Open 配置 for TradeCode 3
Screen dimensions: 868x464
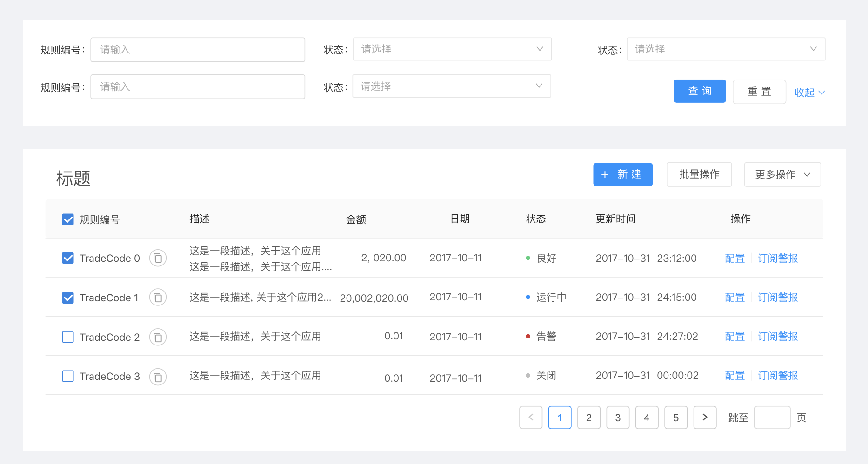point(734,375)
